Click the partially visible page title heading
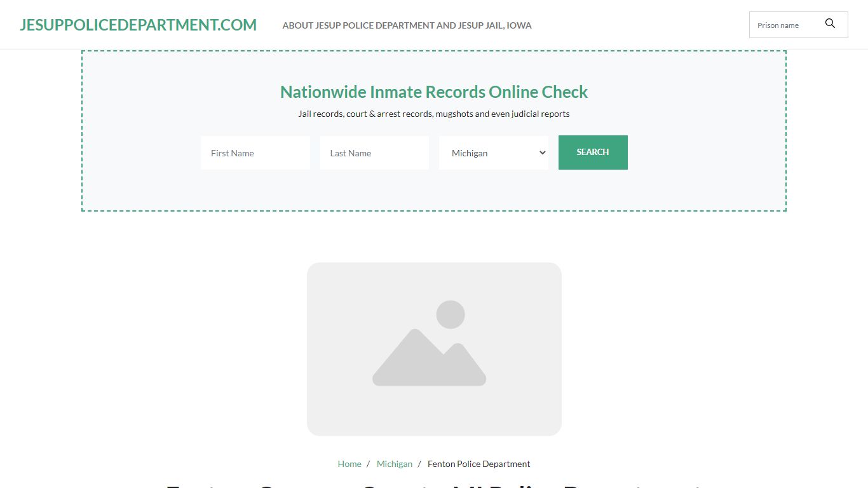Screen dimensions: 868x488 [x=433, y=485]
